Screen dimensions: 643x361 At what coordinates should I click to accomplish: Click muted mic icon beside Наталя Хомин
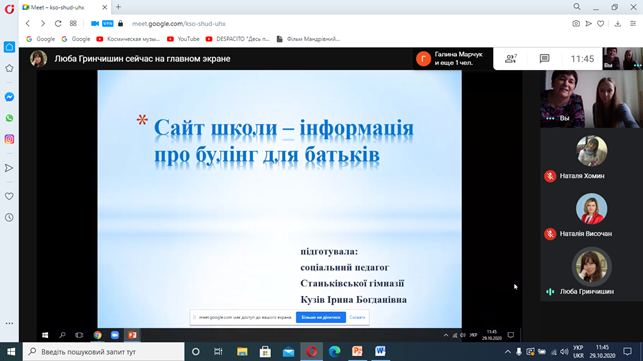click(x=550, y=176)
